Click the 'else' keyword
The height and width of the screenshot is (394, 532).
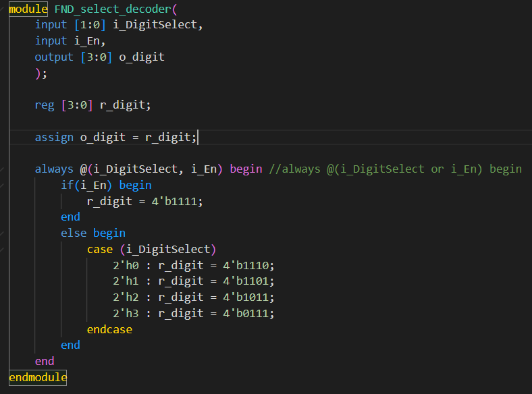coord(74,233)
